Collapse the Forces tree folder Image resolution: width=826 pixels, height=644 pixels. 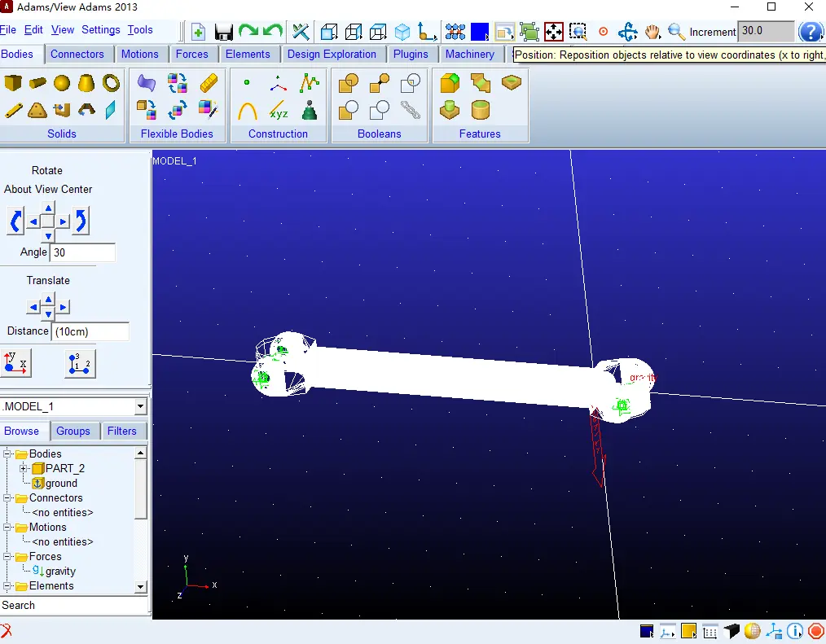click(x=7, y=557)
